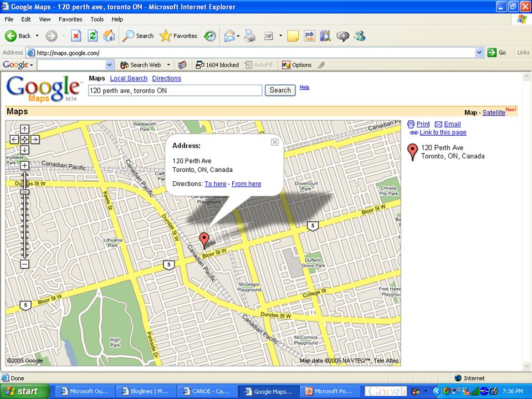Open the Search Web dropdown arrow
532x399 pixels.
[168, 65]
